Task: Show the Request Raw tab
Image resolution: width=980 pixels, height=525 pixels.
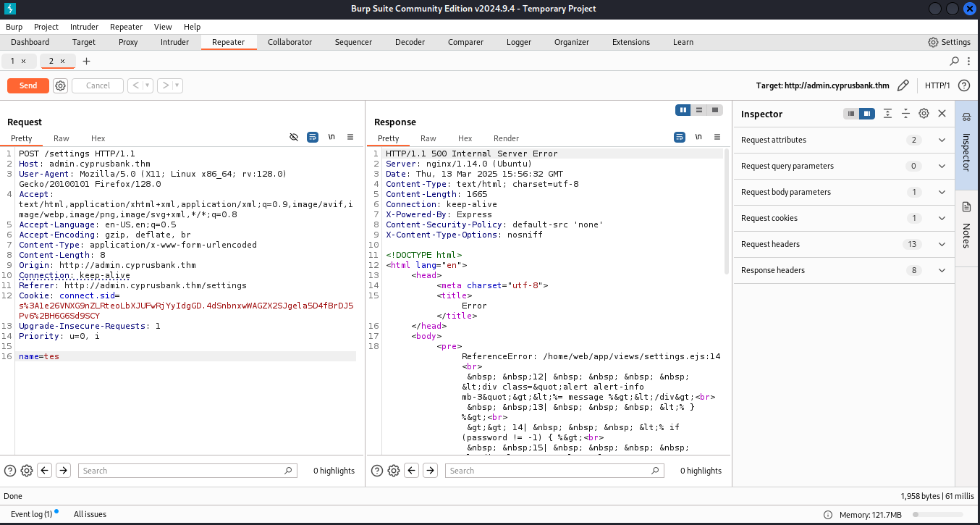Action: (61, 138)
